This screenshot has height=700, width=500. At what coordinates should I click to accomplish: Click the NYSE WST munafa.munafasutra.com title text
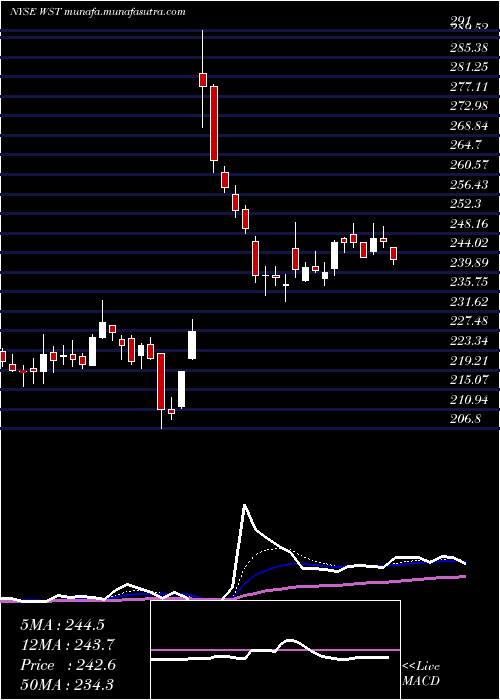pyautogui.click(x=98, y=12)
